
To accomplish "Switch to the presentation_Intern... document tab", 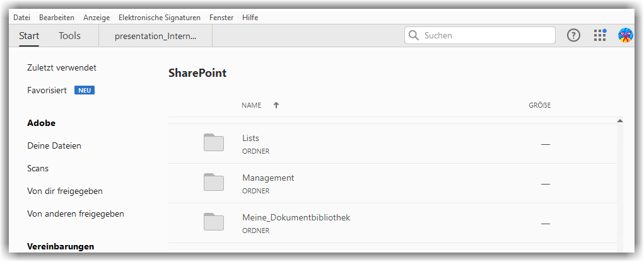I will click(x=155, y=37).
